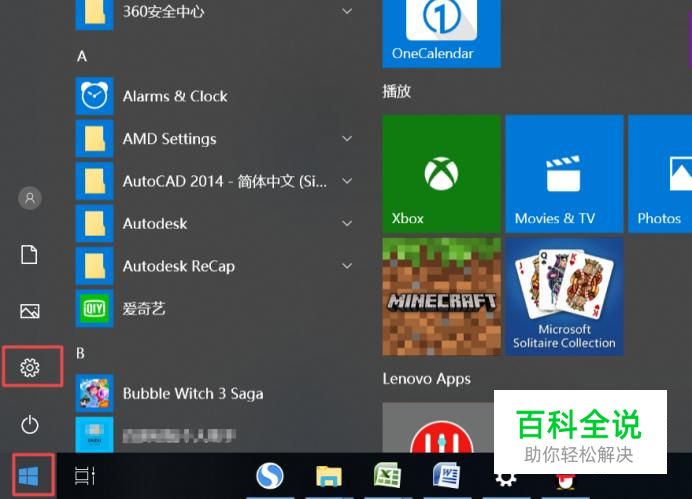Open the user account icon
Image resolution: width=692 pixels, height=499 pixels.
30,198
